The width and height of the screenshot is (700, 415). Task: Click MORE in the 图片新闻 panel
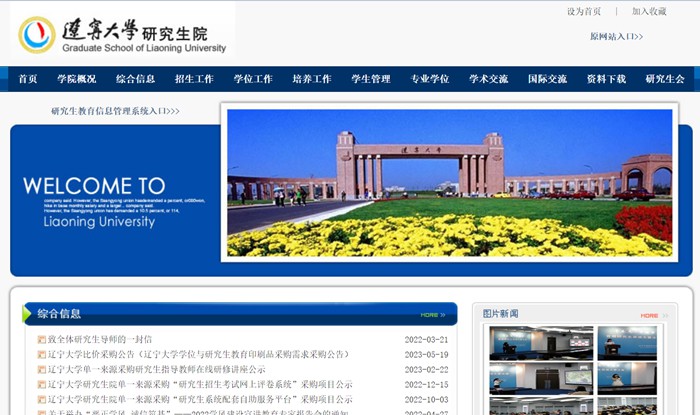(x=654, y=315)
